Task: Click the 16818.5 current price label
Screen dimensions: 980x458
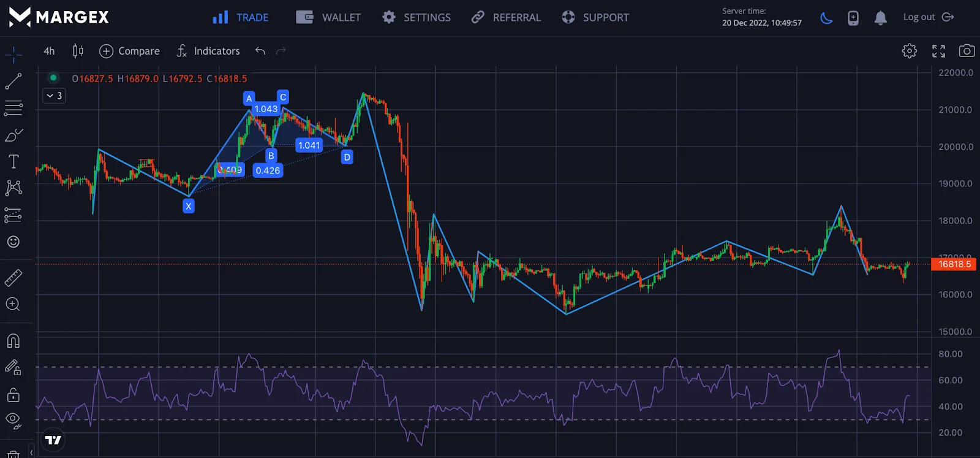Action: 954,264
